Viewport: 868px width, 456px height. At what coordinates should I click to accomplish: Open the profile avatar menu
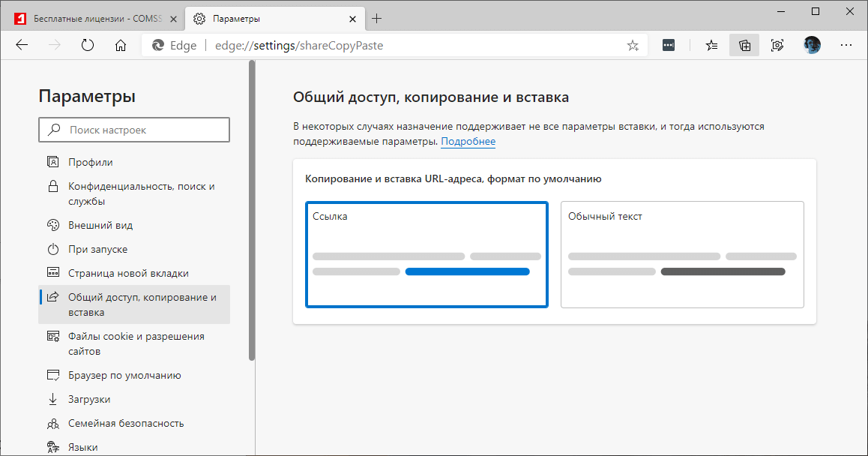[812, 45]
